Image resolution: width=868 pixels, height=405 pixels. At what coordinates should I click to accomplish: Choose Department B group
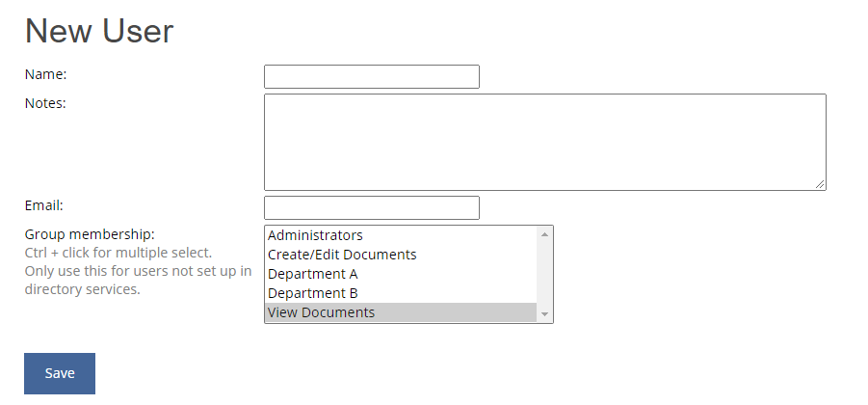pyautogui.click(x=401, y=293)
